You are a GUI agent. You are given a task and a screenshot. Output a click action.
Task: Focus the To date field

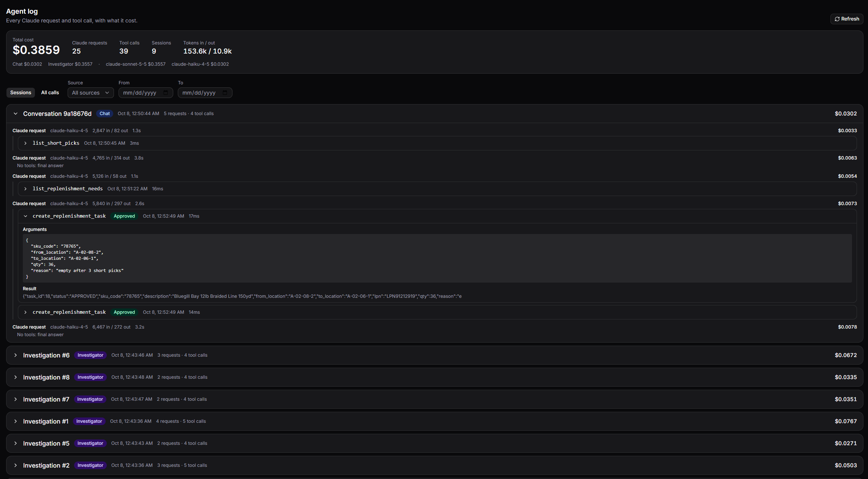(205, 93)
